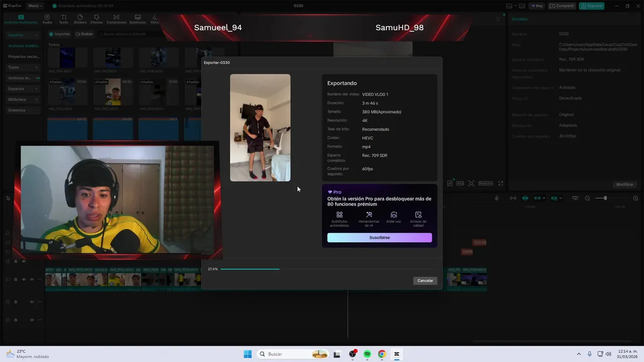Open the Windows Start menu
The image size is (644, 362).
248,354
